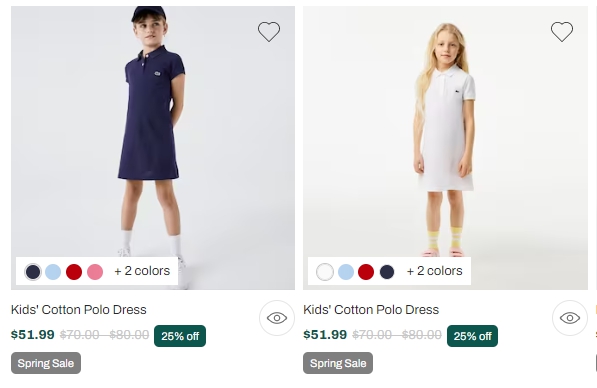Select light blue swatch on first dress
Screen dimensions: 597x388
click(53, 272)
